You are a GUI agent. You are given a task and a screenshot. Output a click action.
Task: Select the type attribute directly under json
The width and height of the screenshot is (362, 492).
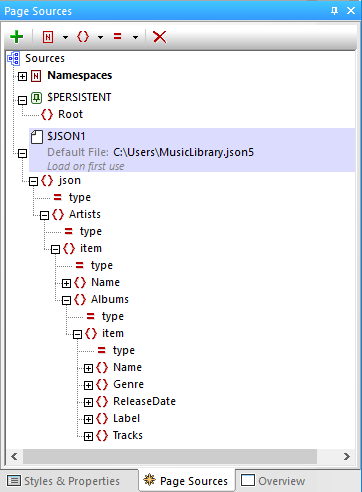80,197
